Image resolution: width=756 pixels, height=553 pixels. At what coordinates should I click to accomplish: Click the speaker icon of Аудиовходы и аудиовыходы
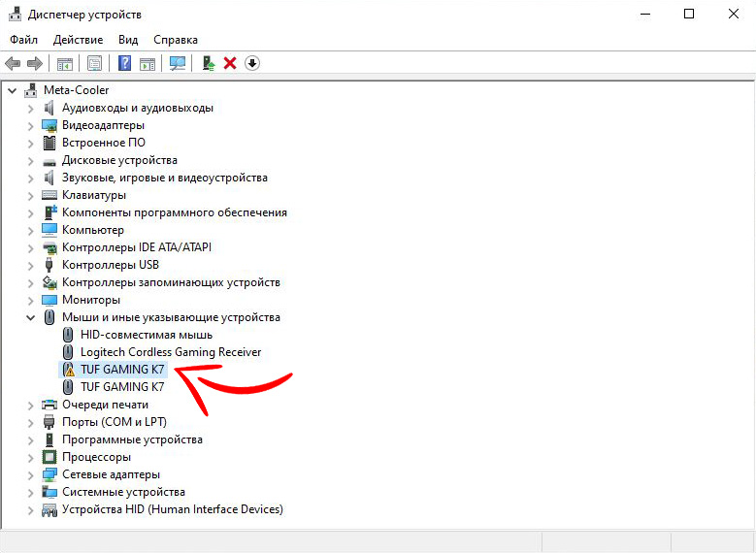pyautogui.click(x=49, y=108)
